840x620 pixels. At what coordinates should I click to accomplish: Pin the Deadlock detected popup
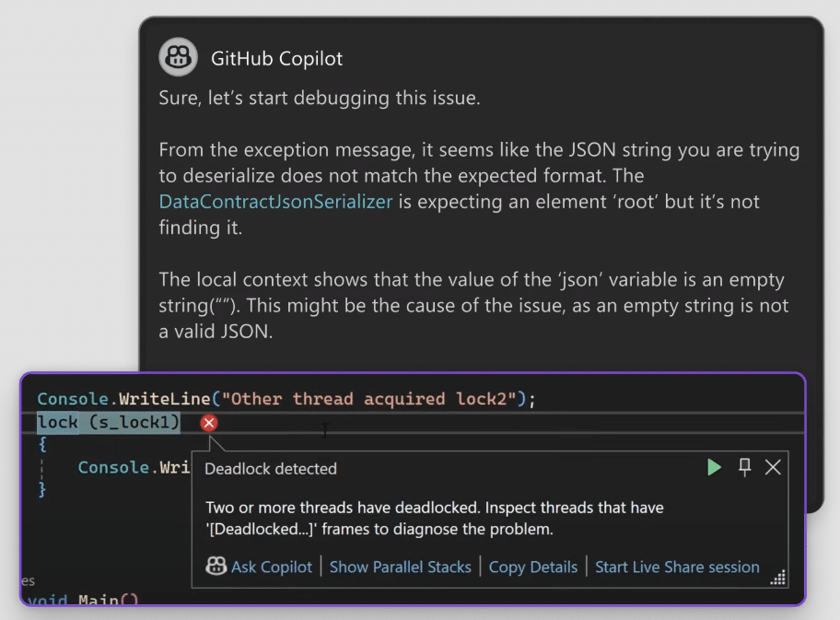tap(745, 467)
